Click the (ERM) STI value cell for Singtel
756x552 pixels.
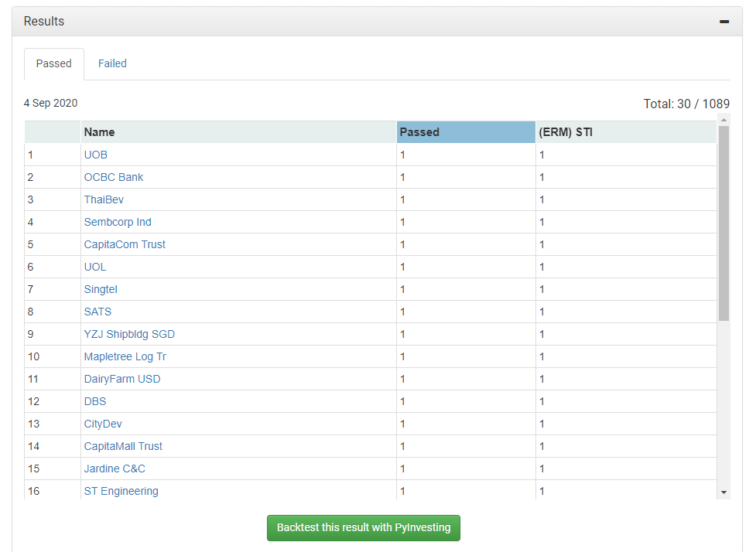point(626,289)
